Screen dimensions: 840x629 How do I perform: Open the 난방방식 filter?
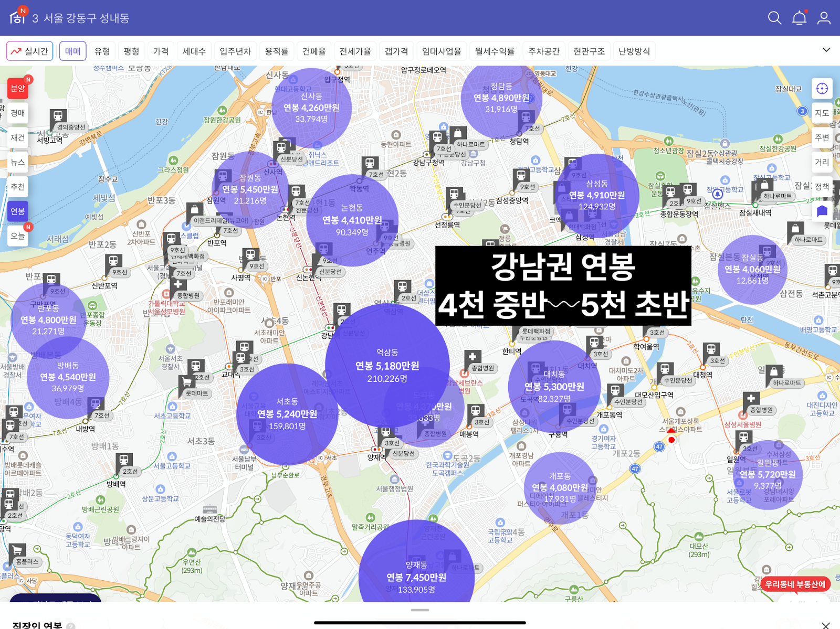634,51
